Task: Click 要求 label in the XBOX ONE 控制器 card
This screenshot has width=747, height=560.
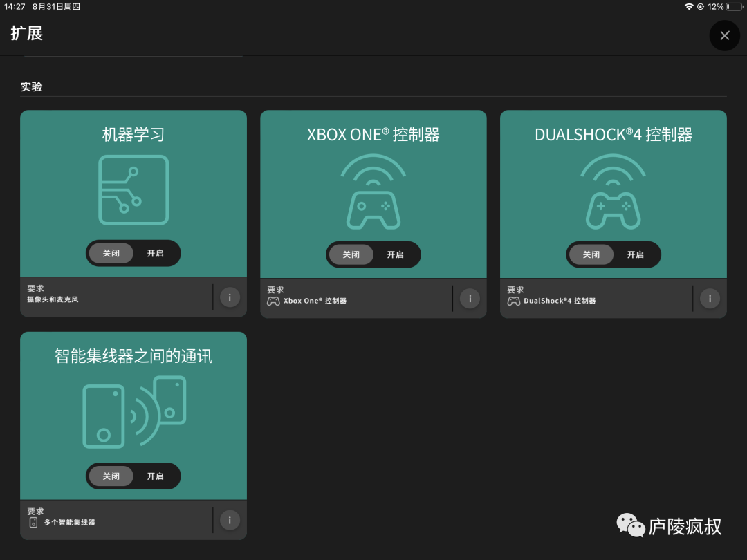Action: (276, 290)
